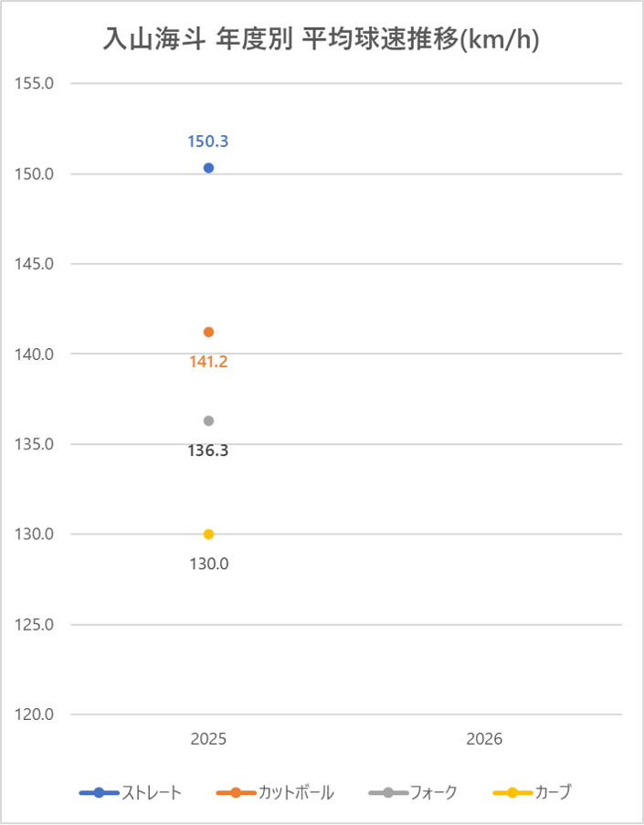Image resolution: width=644 pixels, height=825 pixels.
Task: Click the ストレート legend entry
Action: 132,793
